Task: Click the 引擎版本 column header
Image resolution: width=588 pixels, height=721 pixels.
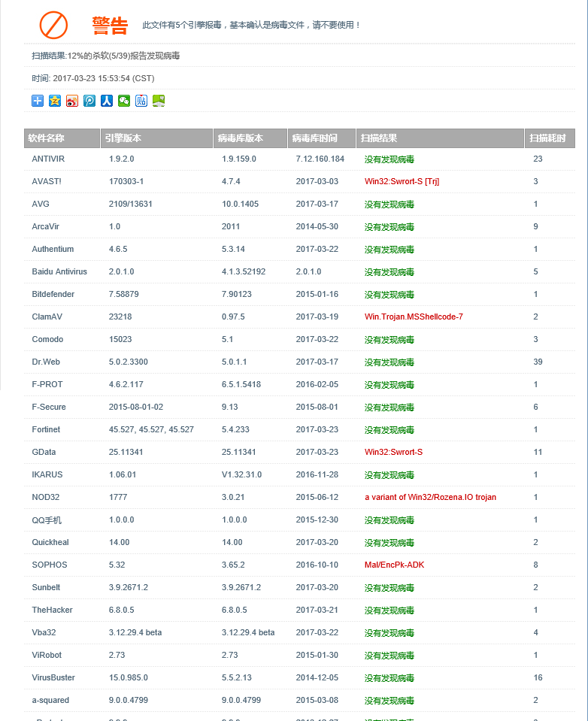Action: coord(156,138)
